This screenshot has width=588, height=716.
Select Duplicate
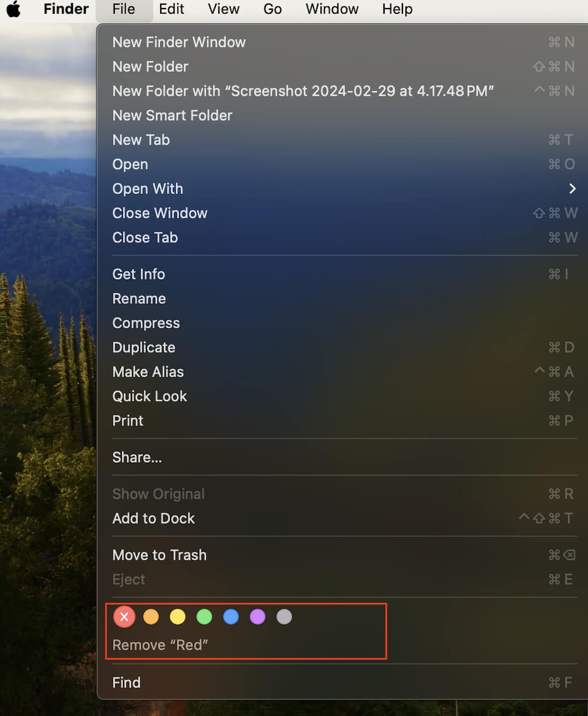[343, 347]
